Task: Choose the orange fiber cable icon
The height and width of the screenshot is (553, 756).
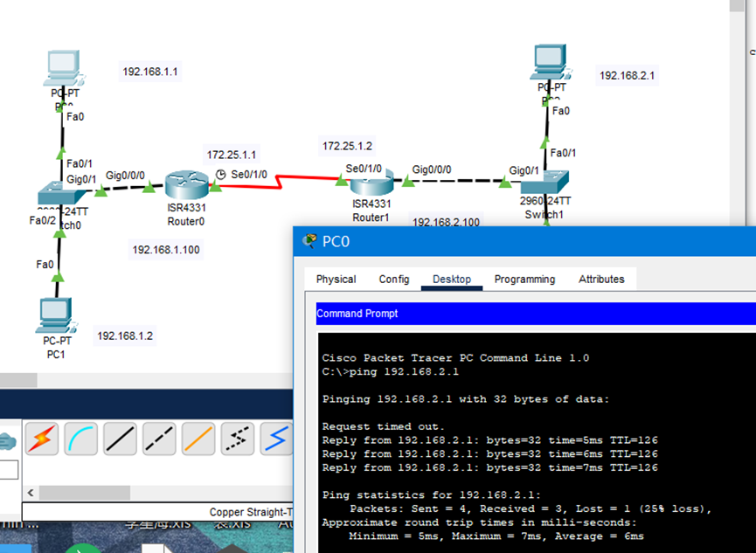Action: click(198, 439)
